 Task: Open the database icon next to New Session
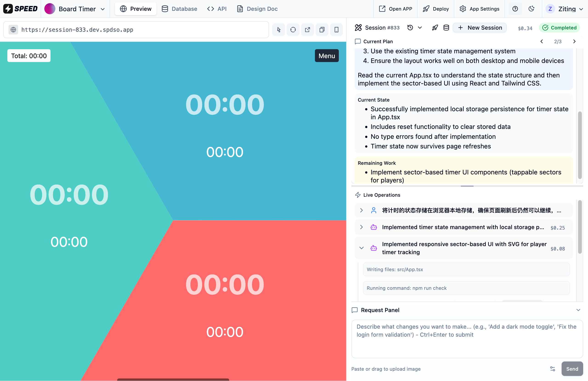[446, 28]
